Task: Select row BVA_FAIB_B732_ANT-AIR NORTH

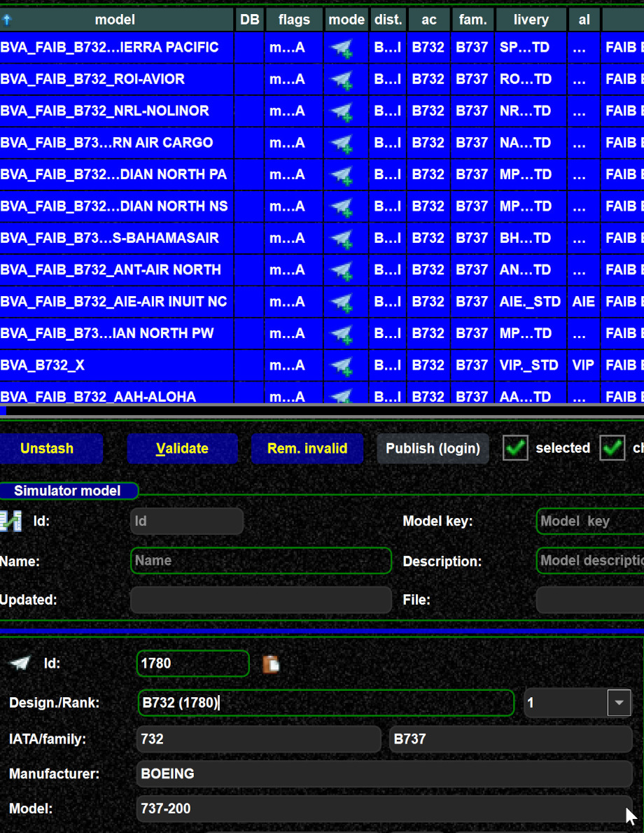Action: point(322,270)
